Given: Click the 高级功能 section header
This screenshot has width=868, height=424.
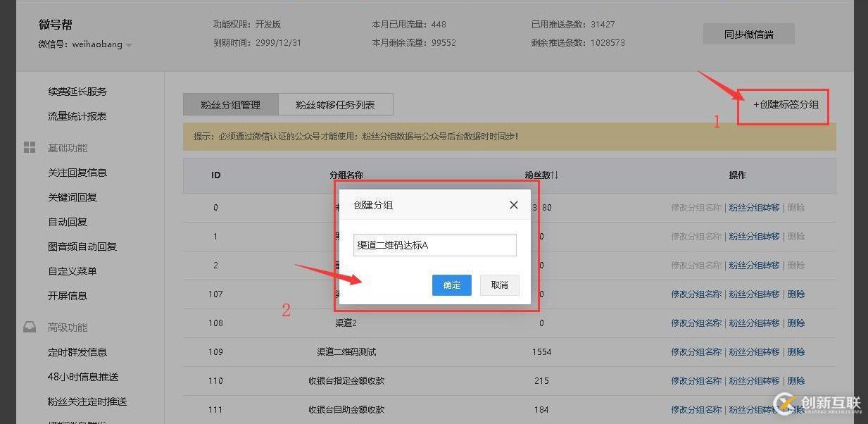Looking at the screenshot, I should click(68, 328).
